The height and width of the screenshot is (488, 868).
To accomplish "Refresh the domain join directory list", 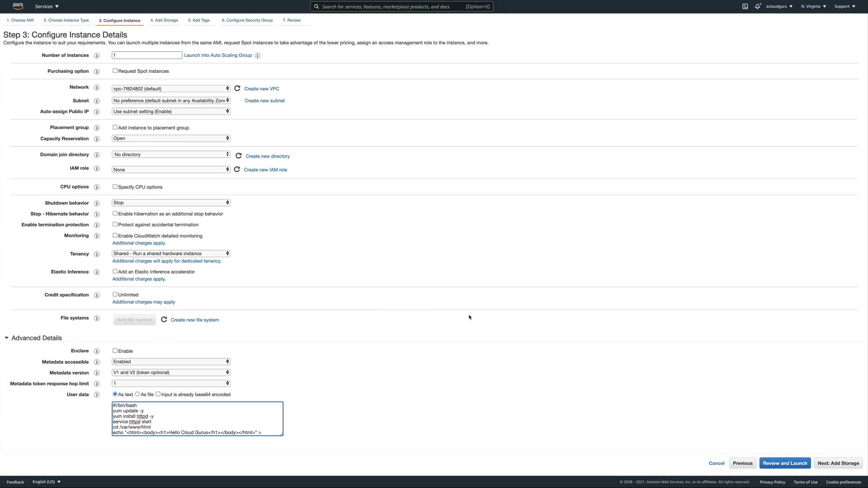I will click(239, 156).
